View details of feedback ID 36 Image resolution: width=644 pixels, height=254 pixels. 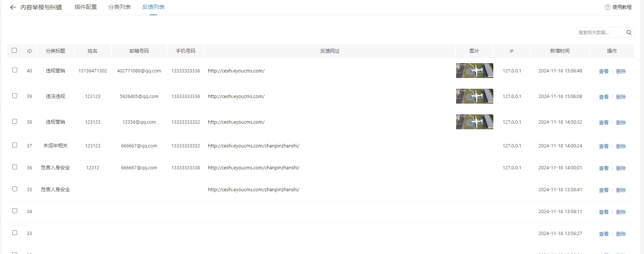(x=603, y=168)
